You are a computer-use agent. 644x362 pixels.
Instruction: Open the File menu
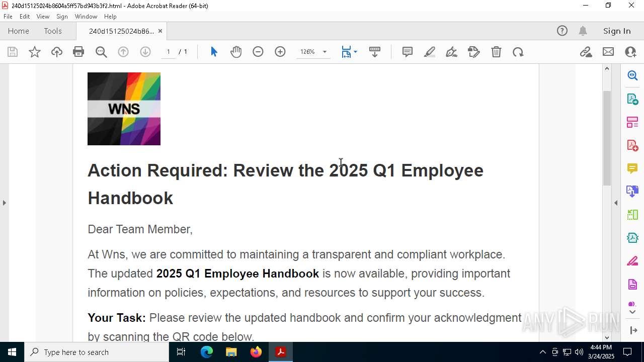coord(8,17)
